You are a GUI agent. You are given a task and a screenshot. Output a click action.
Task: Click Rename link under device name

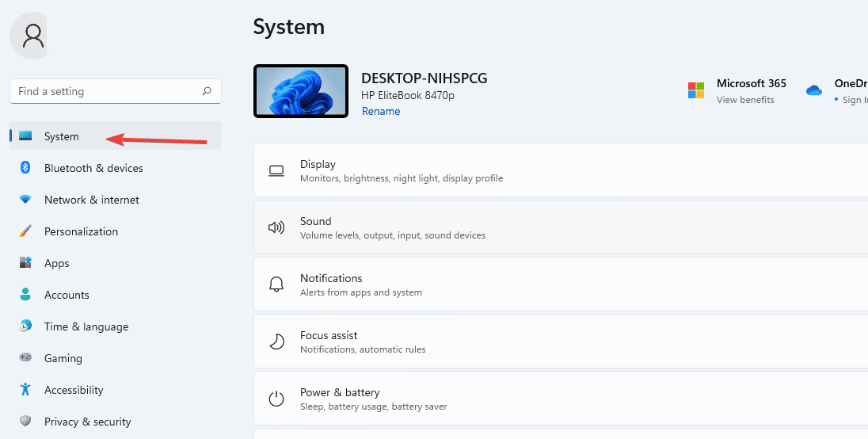[381, 111]
